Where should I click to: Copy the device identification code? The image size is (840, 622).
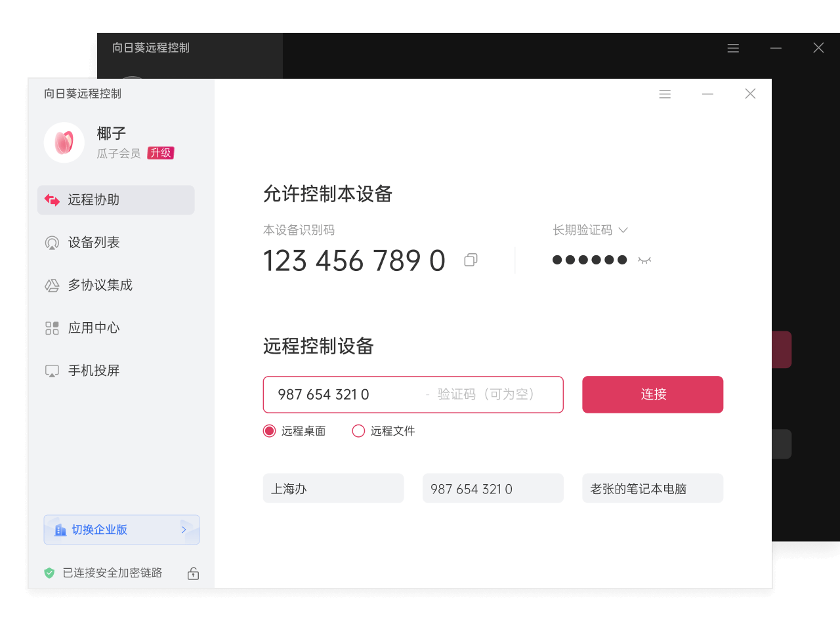(x=470, y=260)
